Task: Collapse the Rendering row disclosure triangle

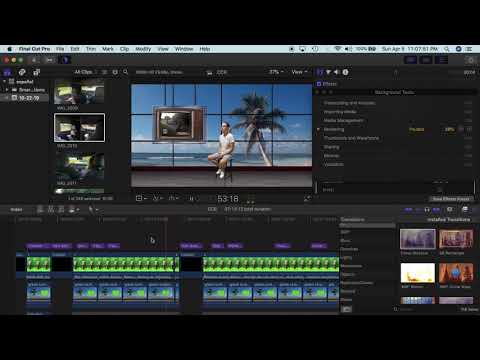Action: pos(318,129)
